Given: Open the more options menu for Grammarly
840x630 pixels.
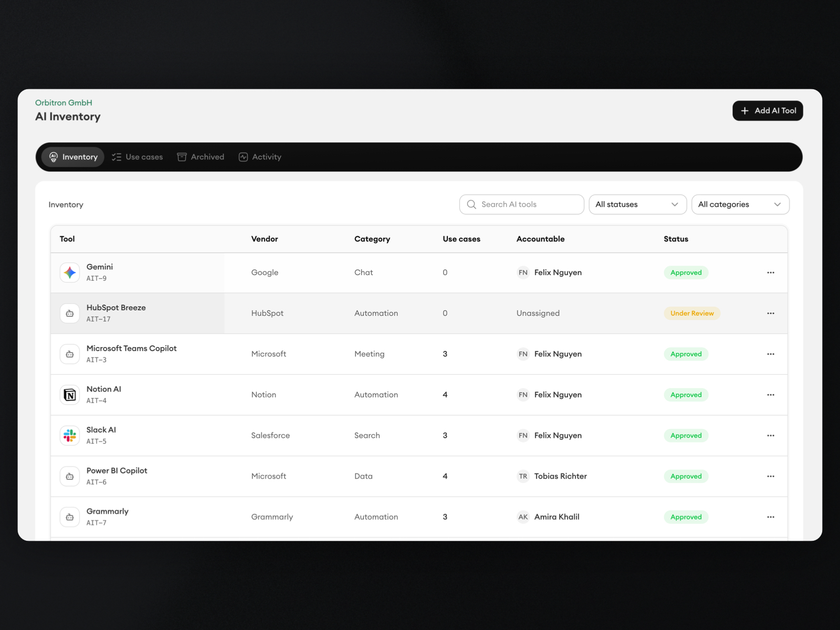Looking at the screenshot, I should pyautogui.click(x=771, y=517).
